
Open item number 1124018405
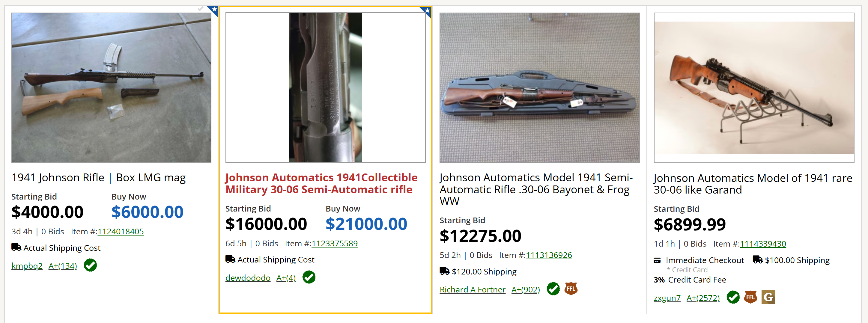pos(120,232)
